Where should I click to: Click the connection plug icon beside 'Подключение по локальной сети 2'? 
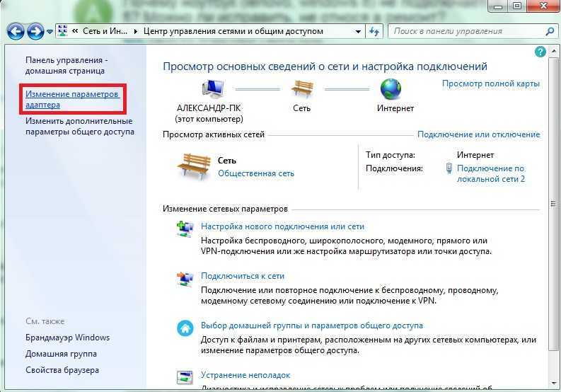(x=449, y=168)
